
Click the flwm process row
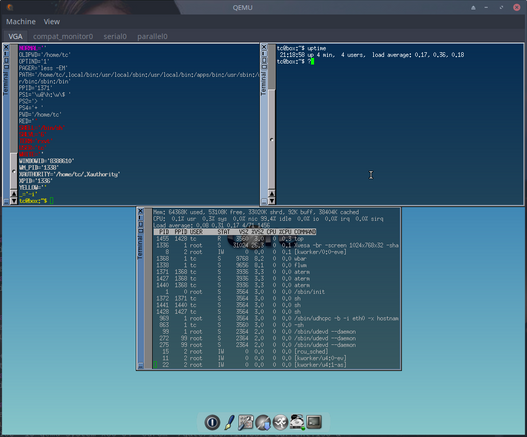(x=277, y=265)
